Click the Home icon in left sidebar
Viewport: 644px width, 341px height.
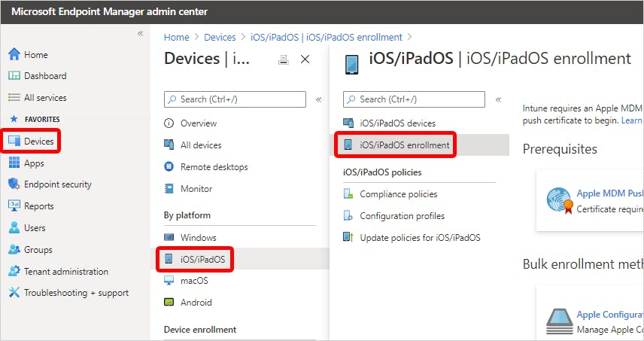[14, 54]
